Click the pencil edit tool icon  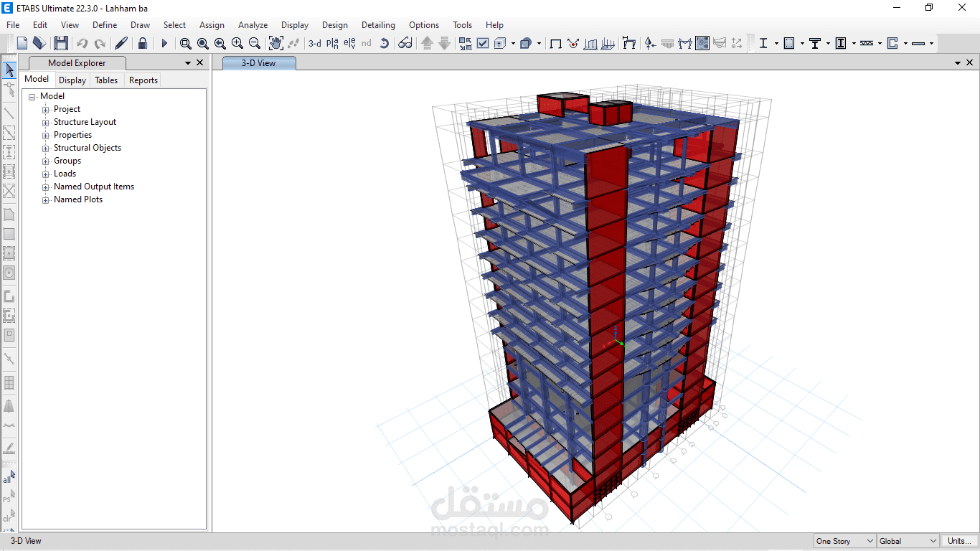click(121, 43)
